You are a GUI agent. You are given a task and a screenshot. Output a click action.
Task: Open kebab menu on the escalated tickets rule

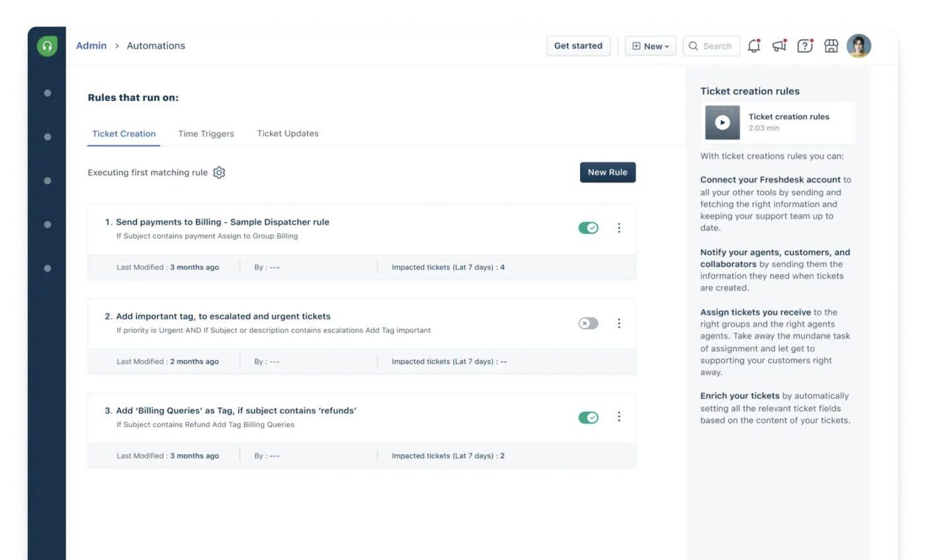click(619, 323)
